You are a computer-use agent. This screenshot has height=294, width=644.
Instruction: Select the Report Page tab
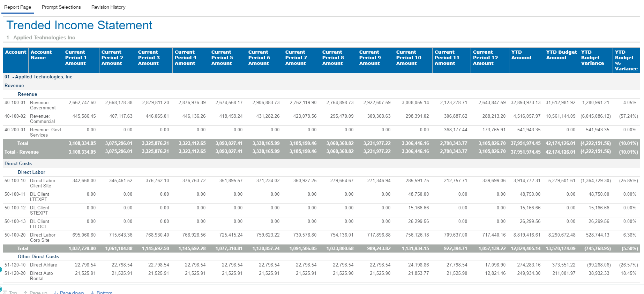17,7
